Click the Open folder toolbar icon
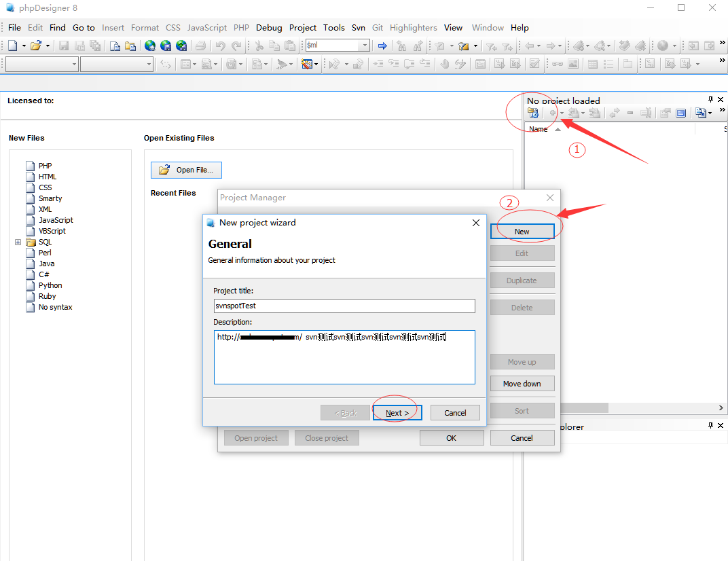728x561 pixels. 36,46
